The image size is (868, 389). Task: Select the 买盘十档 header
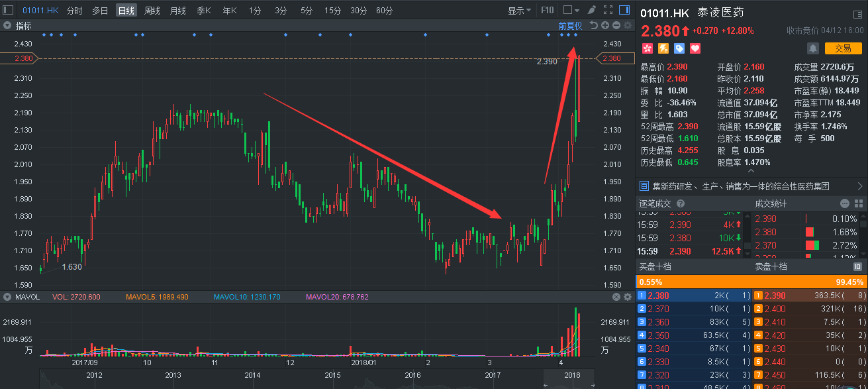pyautogui.click(x=655, y=266)
